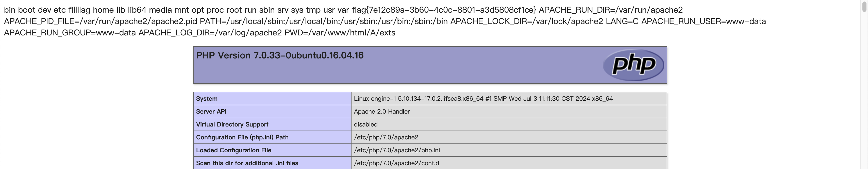Click the Loaded Configuration File label
The width and height of the screenshot is (868, 169).
coord(233,150)
